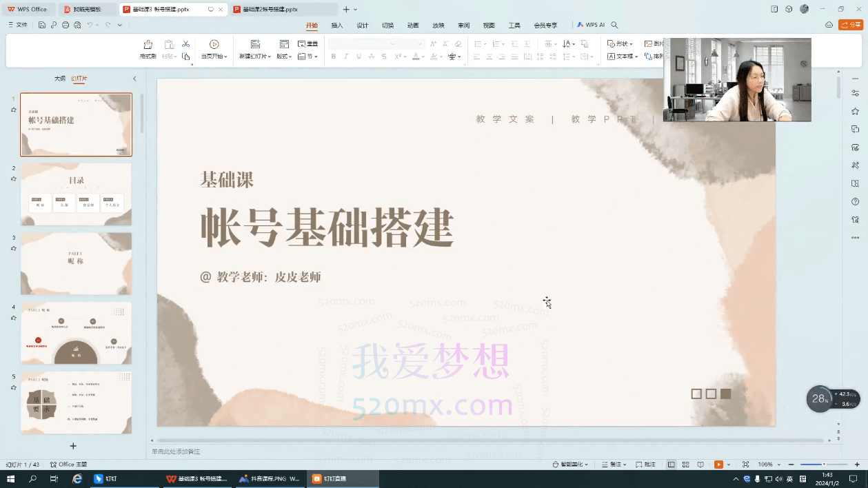Switch to the Transitions (切换) tab
Screen dimensions: 868x488
point(387,25)
